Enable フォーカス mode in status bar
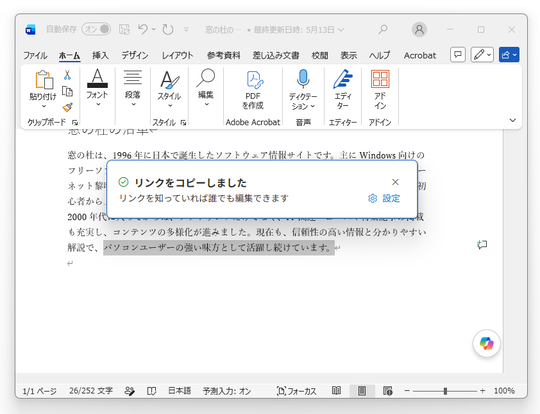Image resolution: width=540 pixels, height=414 pixels. [297, 391]
